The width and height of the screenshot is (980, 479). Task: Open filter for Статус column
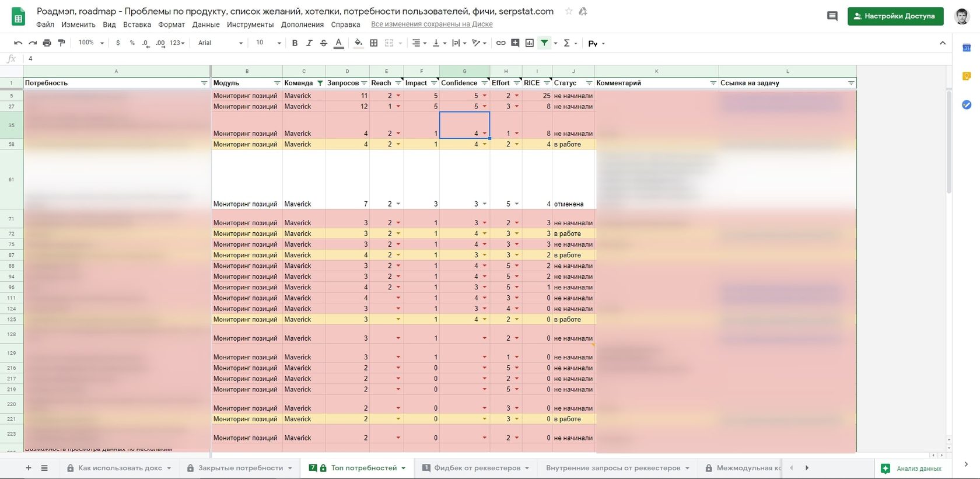pyautogui.click(x=589, y=83)
